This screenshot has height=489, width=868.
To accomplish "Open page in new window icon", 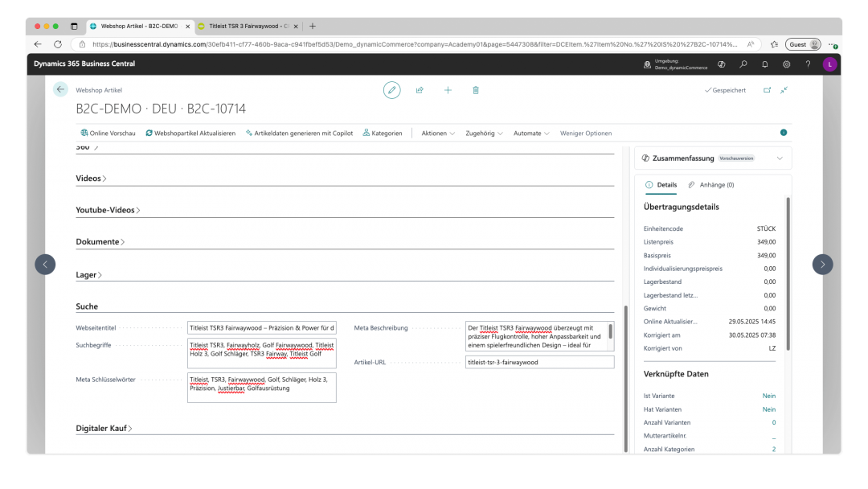I will coord(767,90).
